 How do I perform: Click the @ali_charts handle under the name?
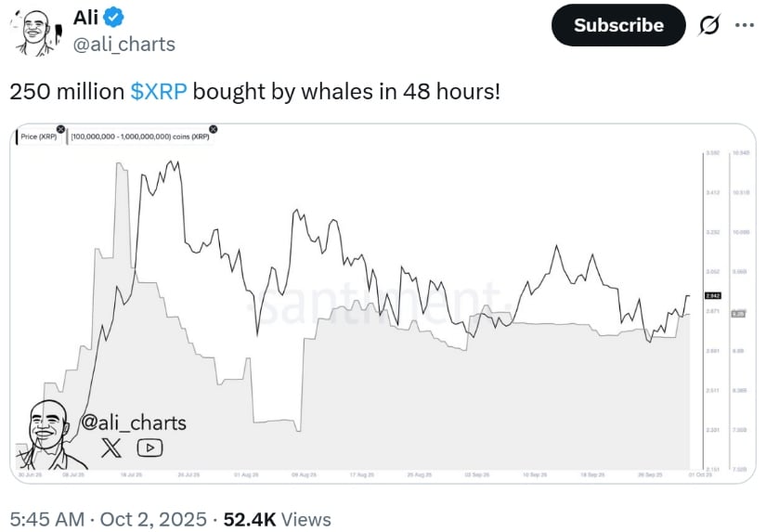(x=123, y=44)
